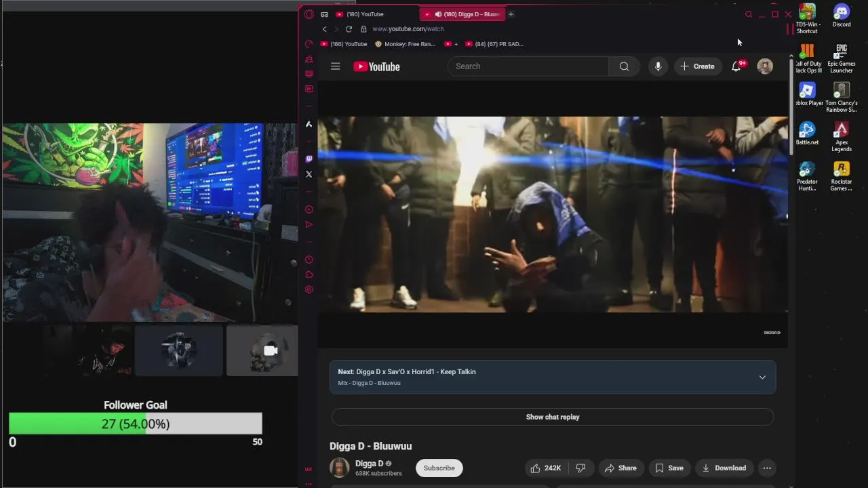Image resolution: width=868 pixels, height=488 pixels.
Task: Open a new browser tab
Action: pos(511,14)
